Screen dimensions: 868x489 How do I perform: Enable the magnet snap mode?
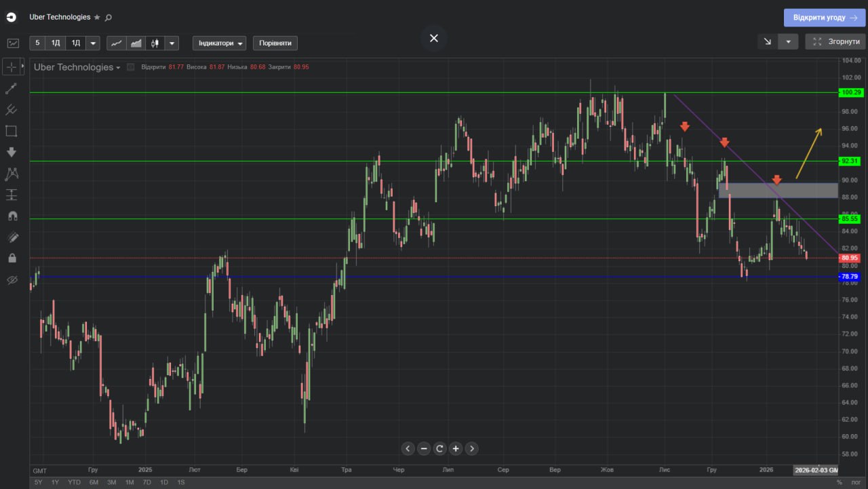tap(12, 216)
